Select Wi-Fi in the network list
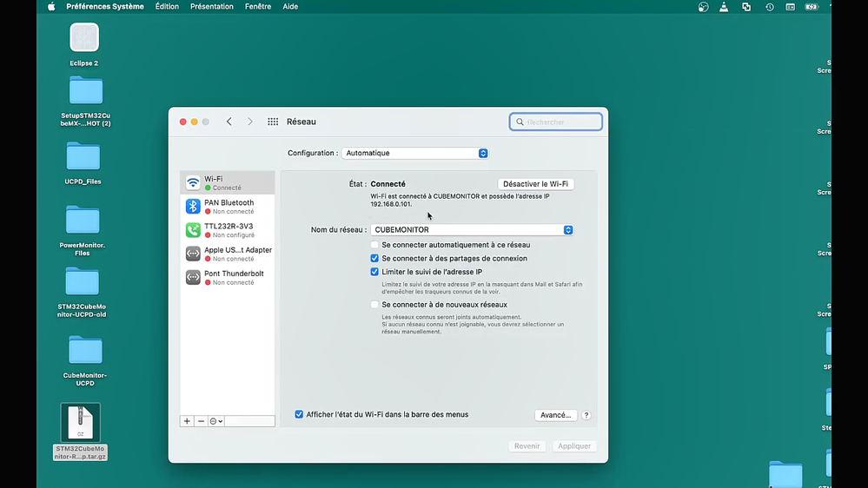This screenshot has width=868, height=488. [227, 182]
